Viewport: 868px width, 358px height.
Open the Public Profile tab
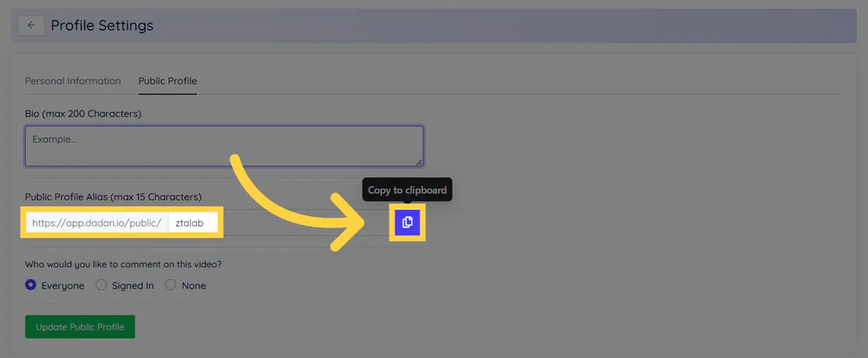point(167,81)
